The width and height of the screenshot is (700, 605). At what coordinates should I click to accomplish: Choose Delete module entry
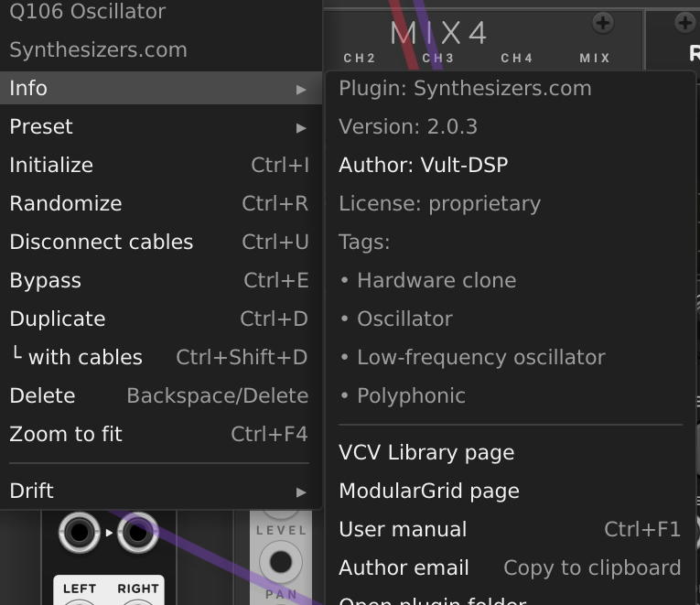[x=161, y=395]
